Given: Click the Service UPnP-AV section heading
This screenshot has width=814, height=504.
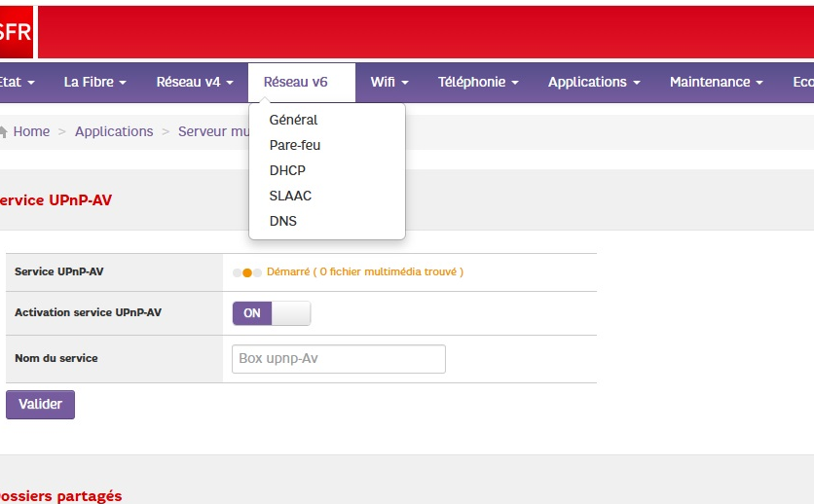Looking at the screenshot, I should pyautogui.click(x=55, y=200).
